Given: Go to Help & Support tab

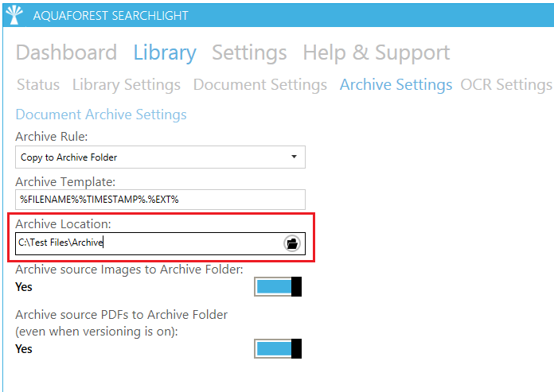Looking at the screenshot, I should pos(376,53).
